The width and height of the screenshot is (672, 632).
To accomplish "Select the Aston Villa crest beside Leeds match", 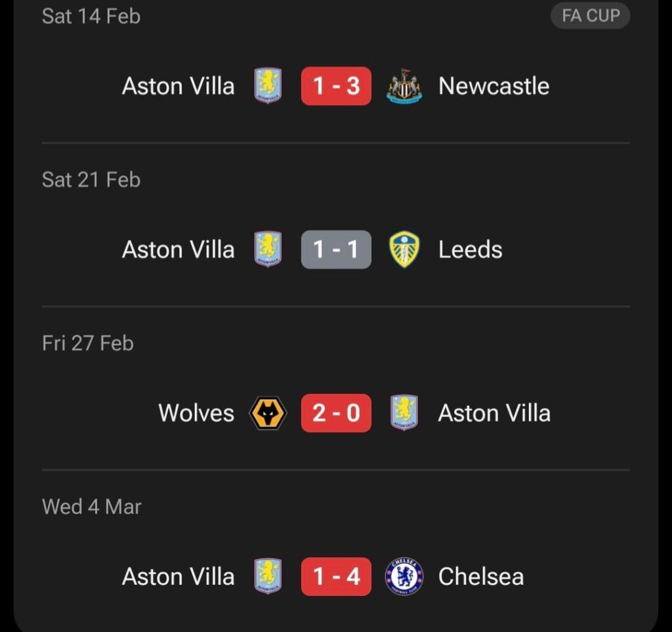I will [267, 249].
